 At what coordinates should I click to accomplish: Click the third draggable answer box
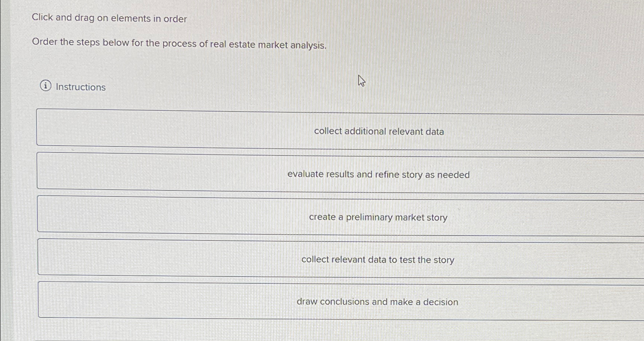tap(341, 214)
